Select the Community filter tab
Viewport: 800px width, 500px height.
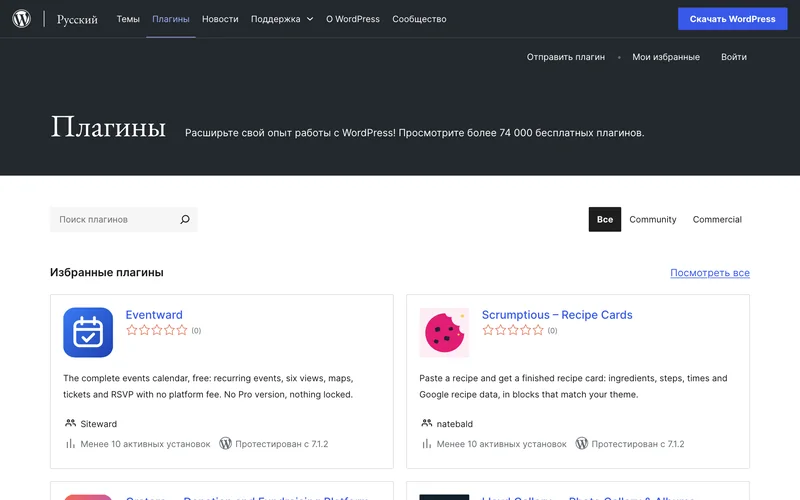(653, 219)
